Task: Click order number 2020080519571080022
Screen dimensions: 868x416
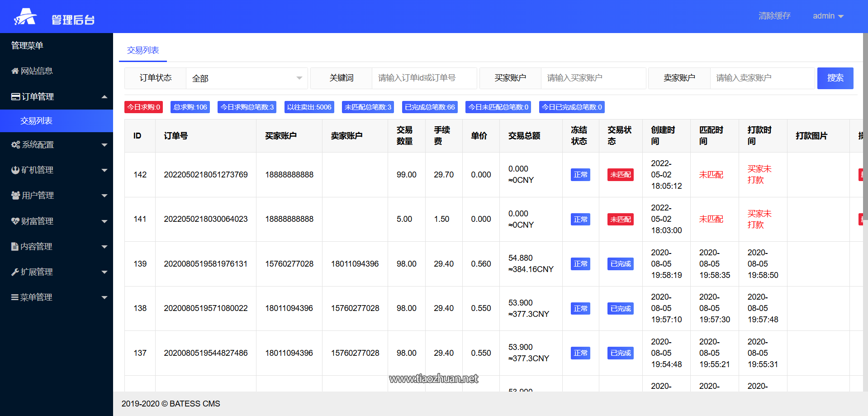Action: pyautogui.click(x=206, y=308)
